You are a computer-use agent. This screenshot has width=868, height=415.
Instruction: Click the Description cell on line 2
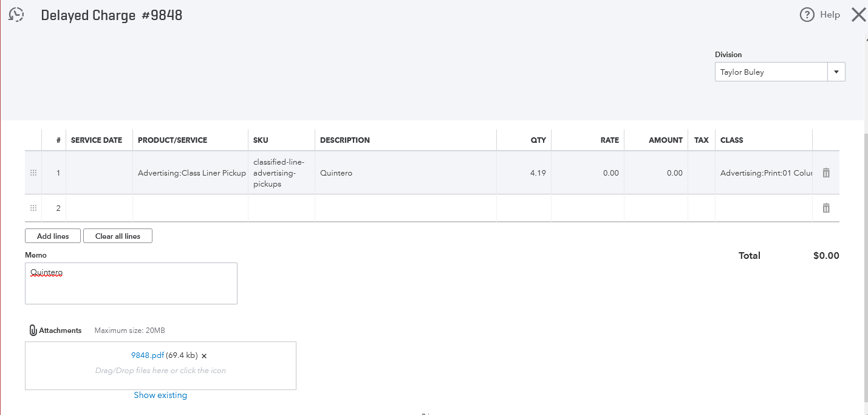pos(405,208)
